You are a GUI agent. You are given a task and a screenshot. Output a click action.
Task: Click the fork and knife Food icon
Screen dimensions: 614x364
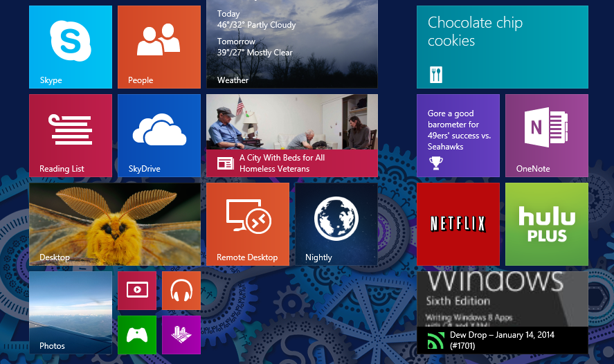[436, 74]
